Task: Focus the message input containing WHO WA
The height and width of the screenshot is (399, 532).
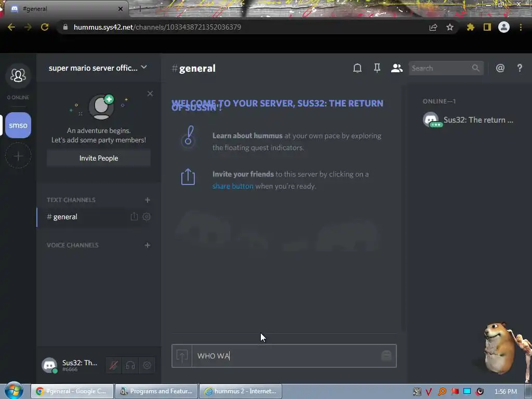Action: click(x=285, y=356)
